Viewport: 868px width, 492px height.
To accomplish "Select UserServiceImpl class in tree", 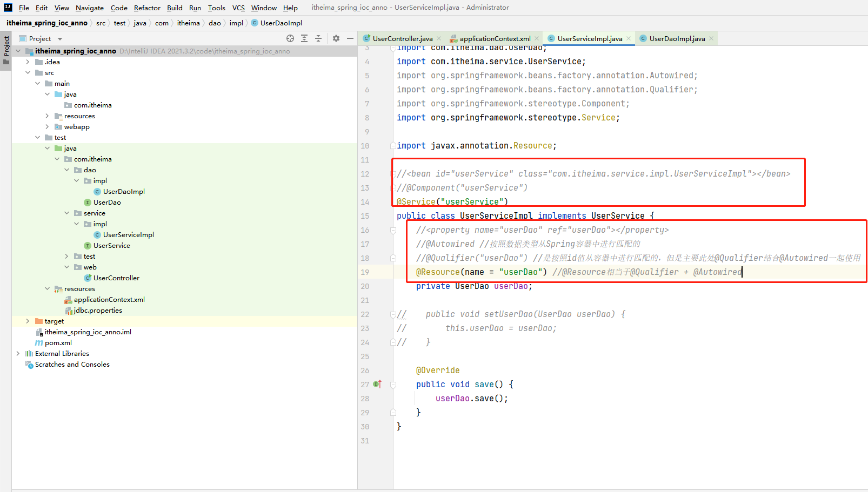I will (x=129, y=234).
